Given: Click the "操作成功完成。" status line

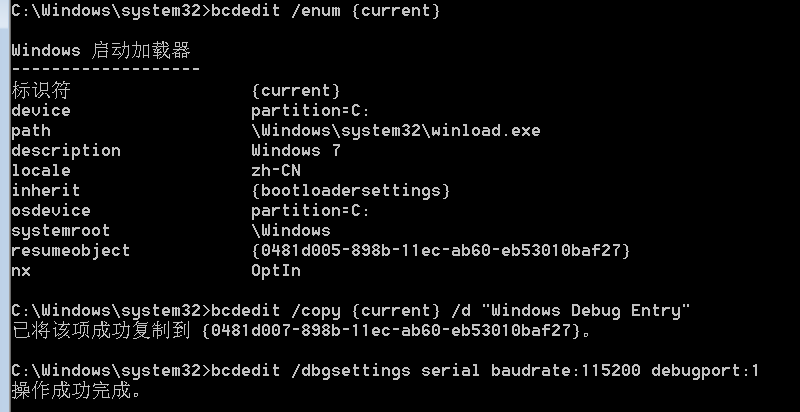Looking at the screenshot, I should click(x=75, y=391).
